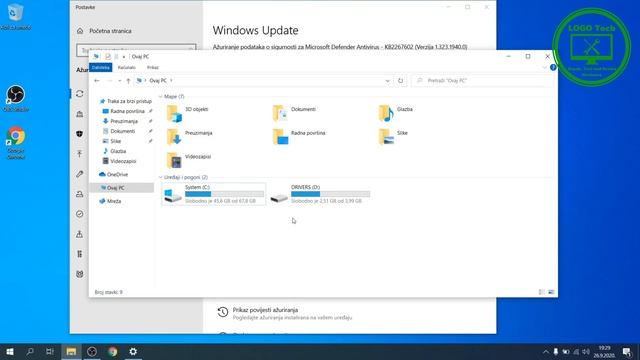Open the Start menu

pyautogui.click(x=10, y=351)
